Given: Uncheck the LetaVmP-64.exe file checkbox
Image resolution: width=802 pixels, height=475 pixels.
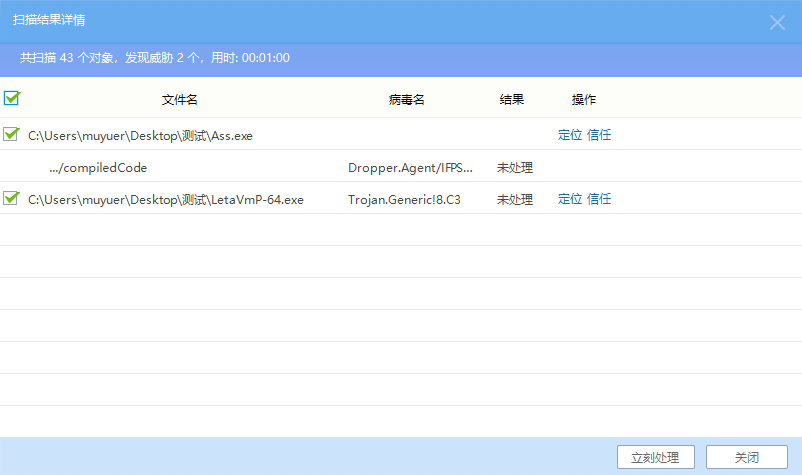Looking at the screenshot, I should pos(12,198).
